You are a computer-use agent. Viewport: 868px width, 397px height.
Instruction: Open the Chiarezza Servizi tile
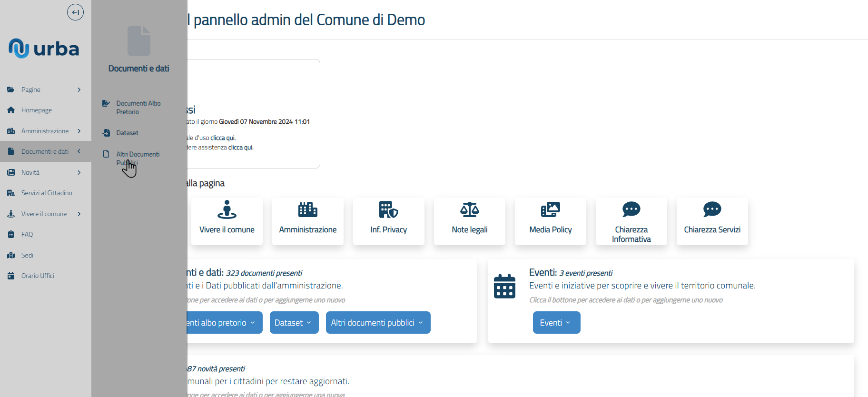712,221
